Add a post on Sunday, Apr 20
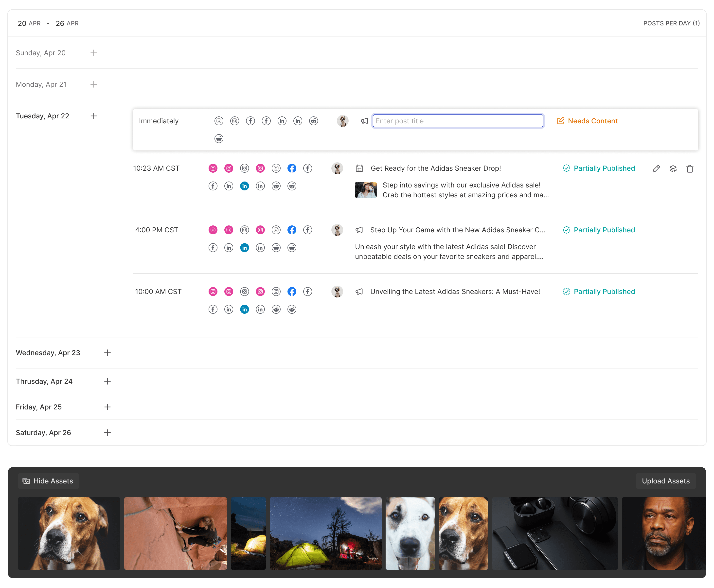 click(94, 53)
